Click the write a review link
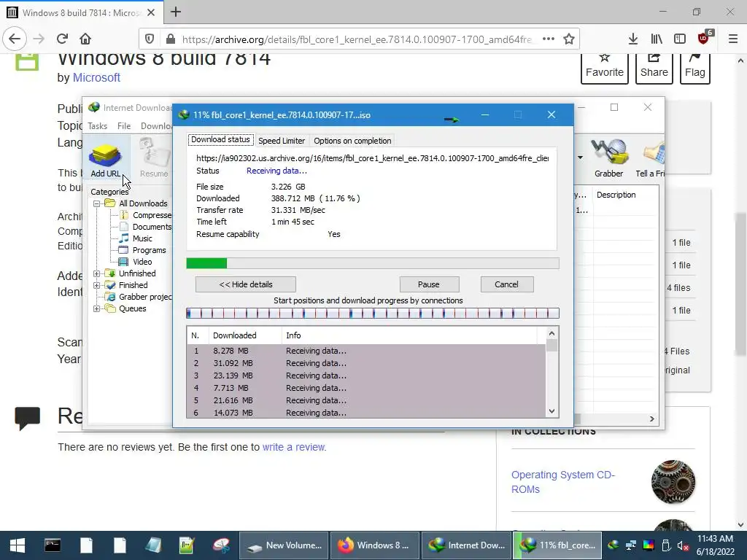 [x=294, y=447]
